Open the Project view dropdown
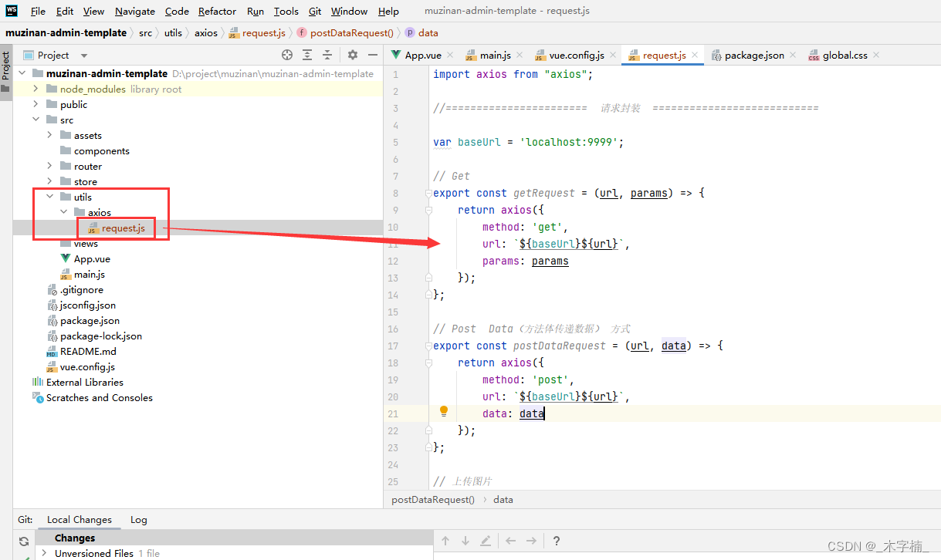The height and width of the screenshot is (560, 941). click(x=84, y=56)
